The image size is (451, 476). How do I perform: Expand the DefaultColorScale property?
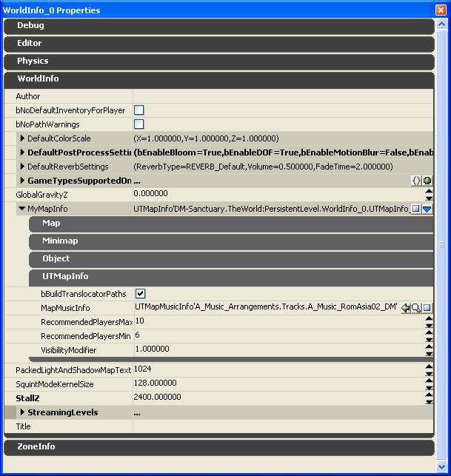(22, 138)
